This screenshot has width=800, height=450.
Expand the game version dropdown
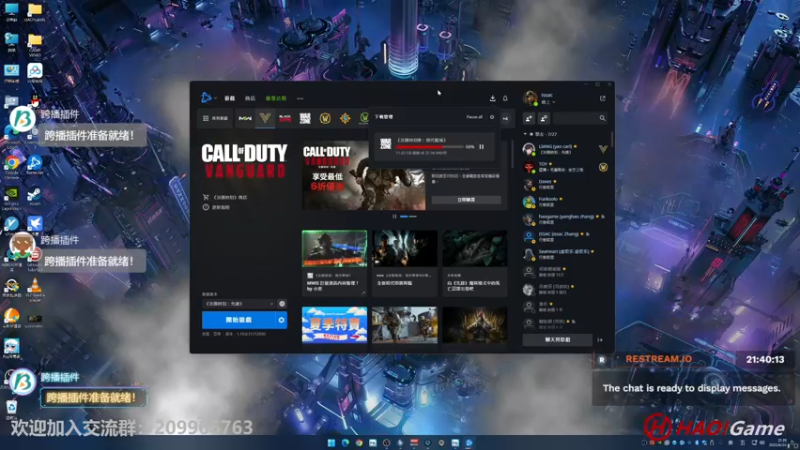239,304
